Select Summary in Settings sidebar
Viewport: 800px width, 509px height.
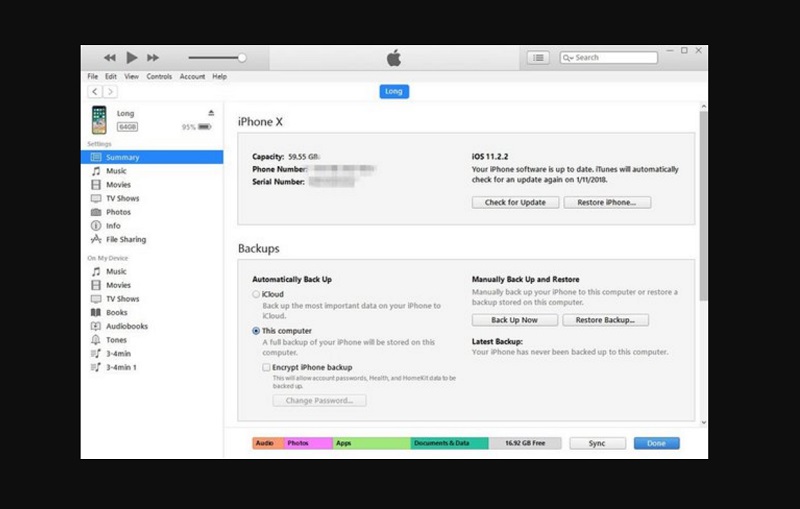[x=152, y=157]
